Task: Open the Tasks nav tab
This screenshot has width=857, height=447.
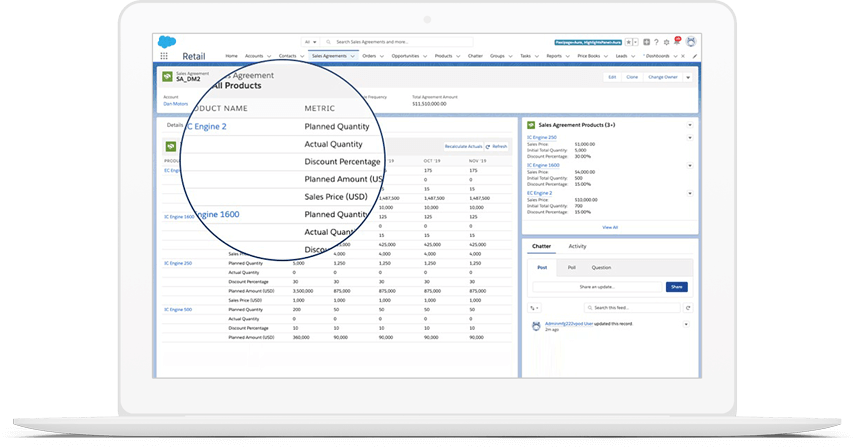Action: tap(525, 56)
